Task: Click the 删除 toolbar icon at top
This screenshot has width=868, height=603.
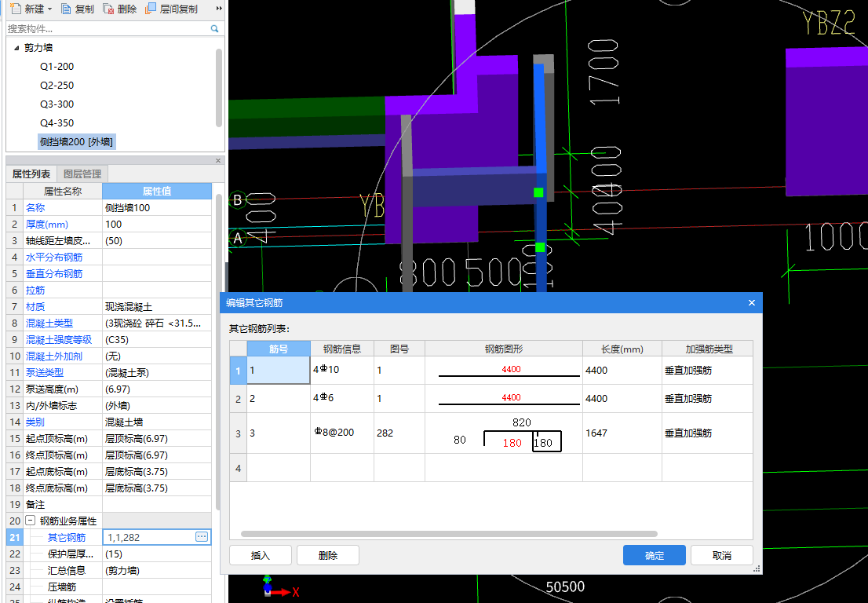Action: pos(119,9)
